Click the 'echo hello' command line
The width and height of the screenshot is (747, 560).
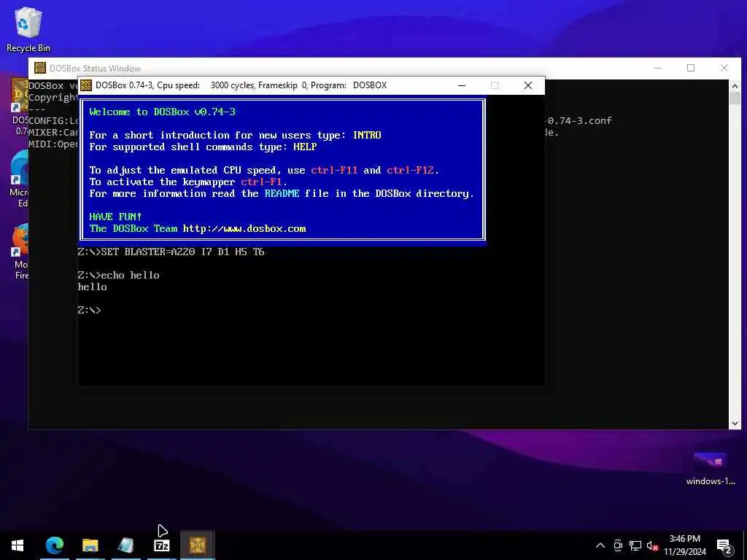[119, 275]
